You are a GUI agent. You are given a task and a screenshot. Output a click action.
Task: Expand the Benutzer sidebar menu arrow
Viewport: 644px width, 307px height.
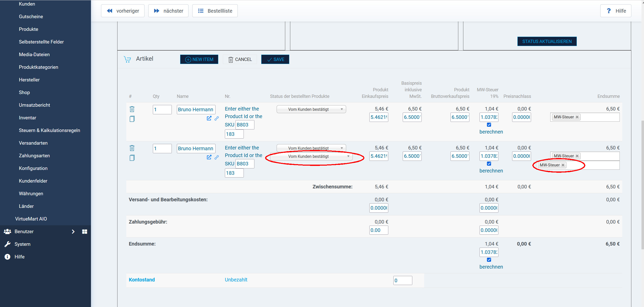[73, 231]
